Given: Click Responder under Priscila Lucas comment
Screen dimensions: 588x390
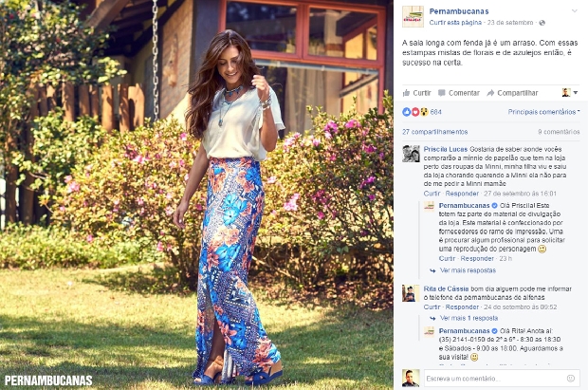Looking at the screenshot, I should (x=462, y=194).
